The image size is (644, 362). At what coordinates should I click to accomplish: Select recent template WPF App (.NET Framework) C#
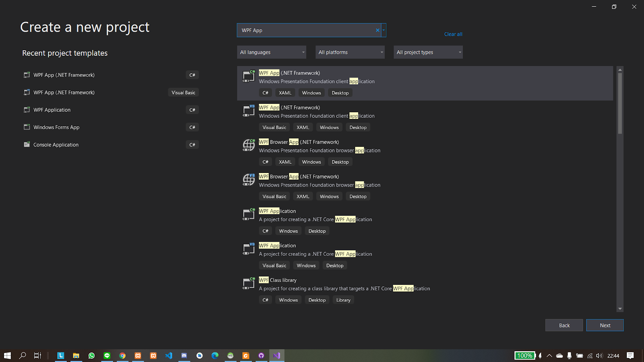(111, 75)
